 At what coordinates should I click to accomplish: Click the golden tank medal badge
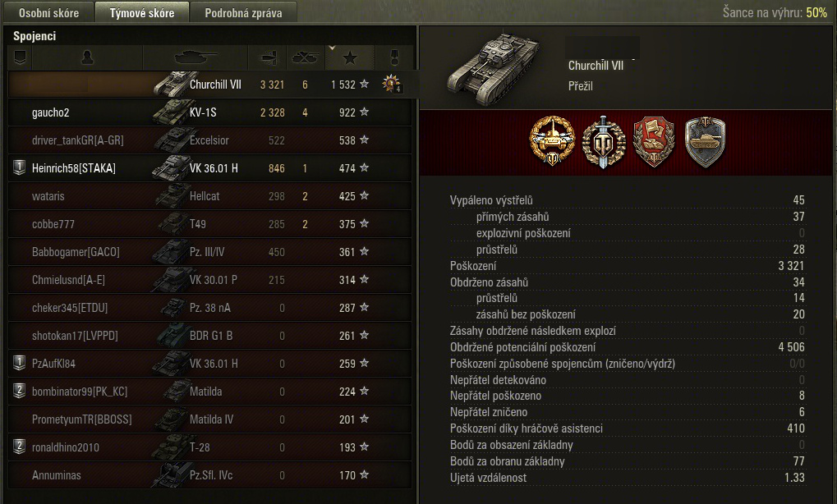tap(553, 141)
